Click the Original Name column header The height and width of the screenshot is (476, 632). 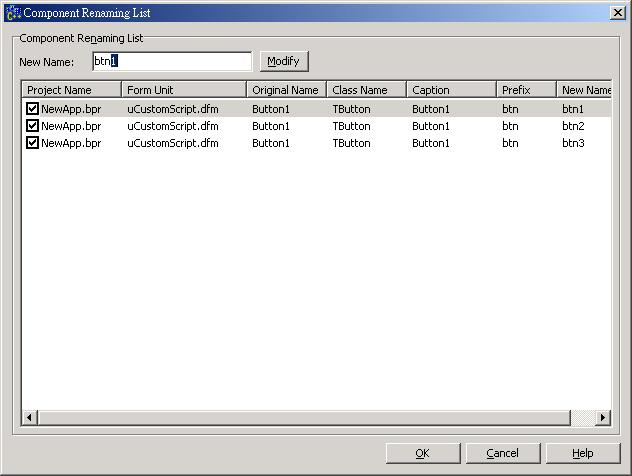coord(286,90)
